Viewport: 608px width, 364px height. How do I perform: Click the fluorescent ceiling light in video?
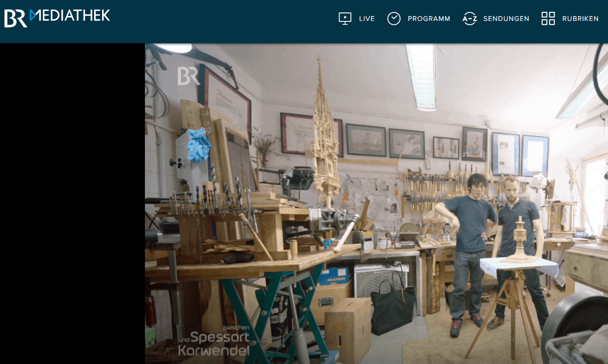pyautogui.click(x=421, y=75)
